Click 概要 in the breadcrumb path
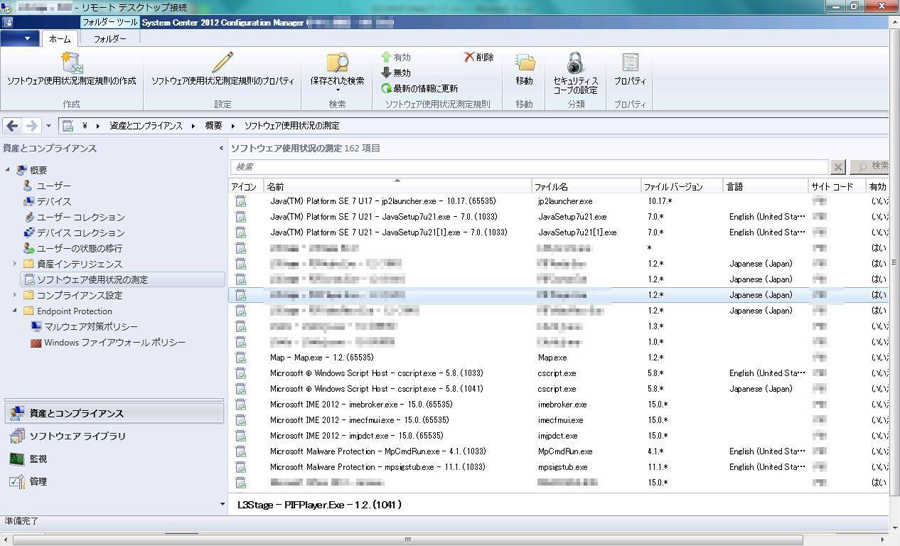This screenshot has height=546, width=900. [214, 126]
